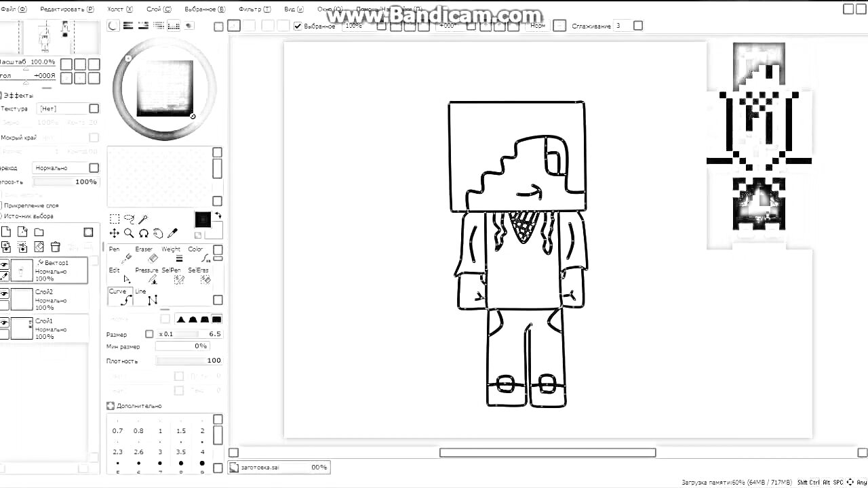The height and width of the screenshot is (488, 868).
Task: Delete the selected layer with trash icon
Action: [56, 247]
